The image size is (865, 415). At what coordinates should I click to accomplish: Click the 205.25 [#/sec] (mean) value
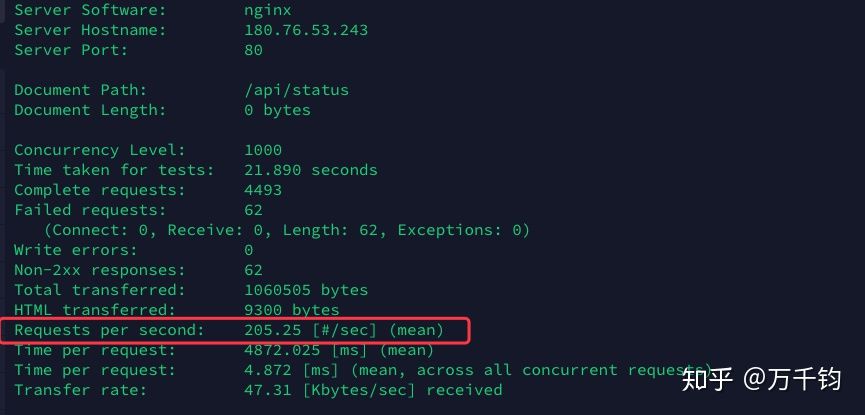[x=343, y=330]
